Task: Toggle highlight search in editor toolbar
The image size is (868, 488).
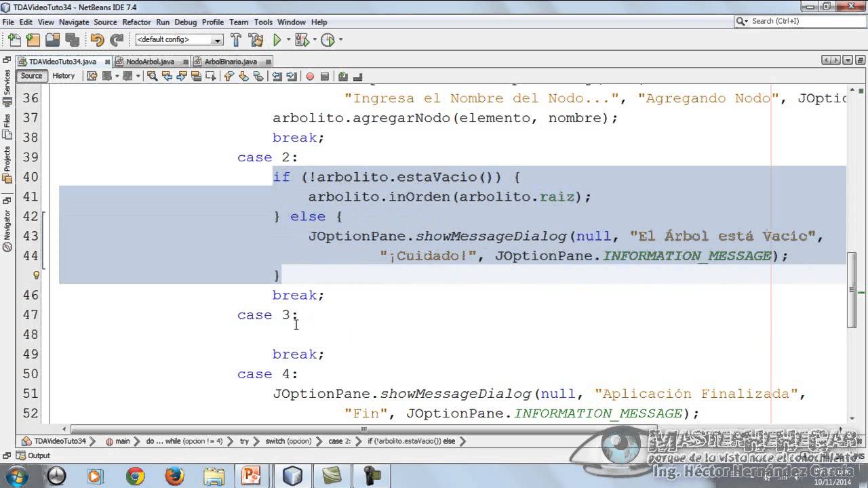Action: coord(196,76)
